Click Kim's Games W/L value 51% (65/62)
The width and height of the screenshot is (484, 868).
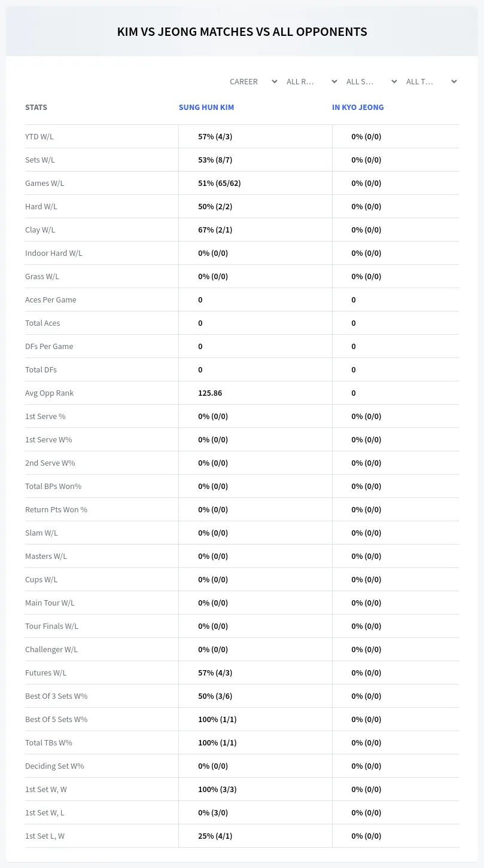click(x=220, y=183)
